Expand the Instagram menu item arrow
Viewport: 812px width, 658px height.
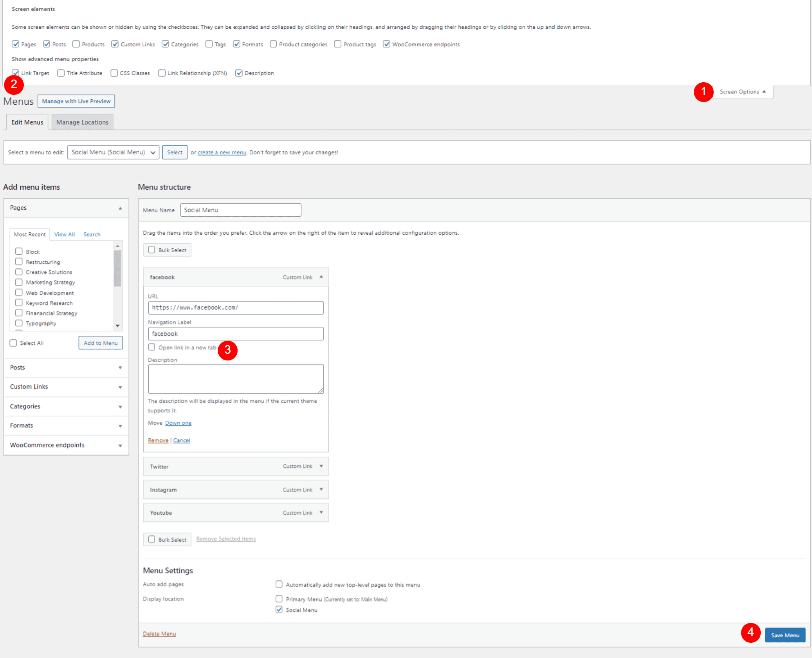pos(321,489)
